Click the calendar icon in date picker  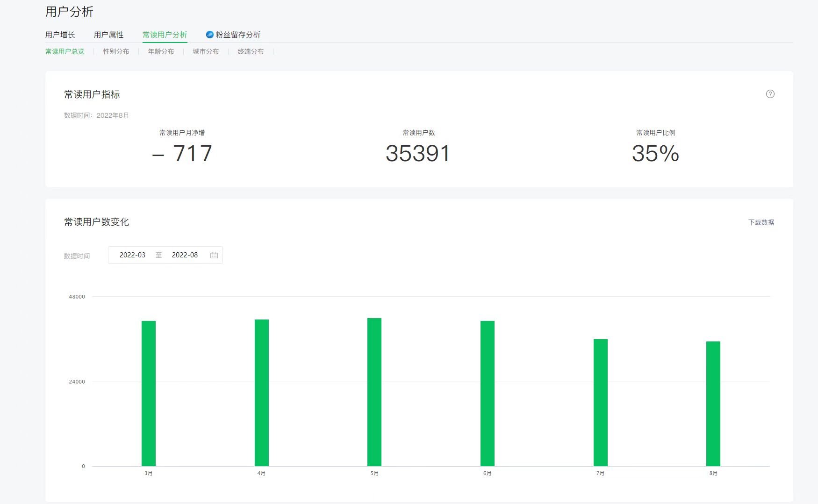click(214, 255)
